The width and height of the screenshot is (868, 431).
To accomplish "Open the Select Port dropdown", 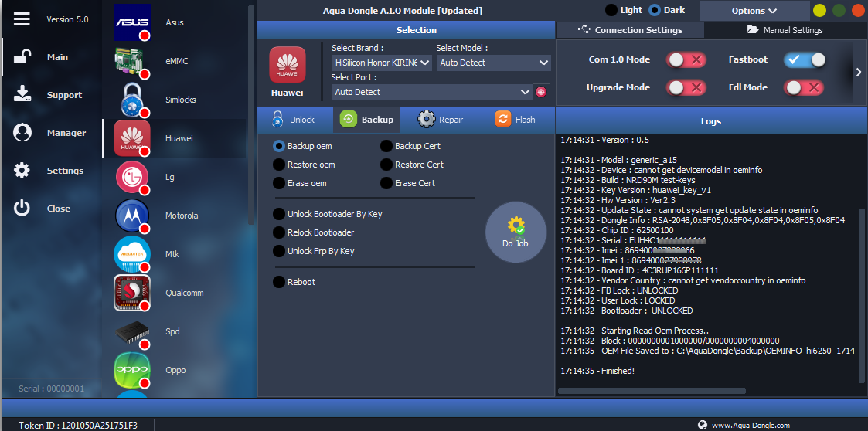I will [432, 93].
